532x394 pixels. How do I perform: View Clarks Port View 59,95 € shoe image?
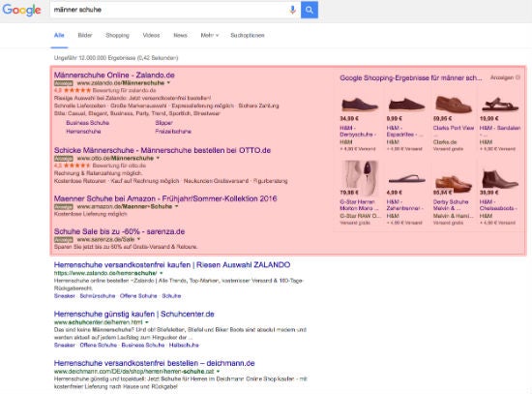[x=454, y=104]
